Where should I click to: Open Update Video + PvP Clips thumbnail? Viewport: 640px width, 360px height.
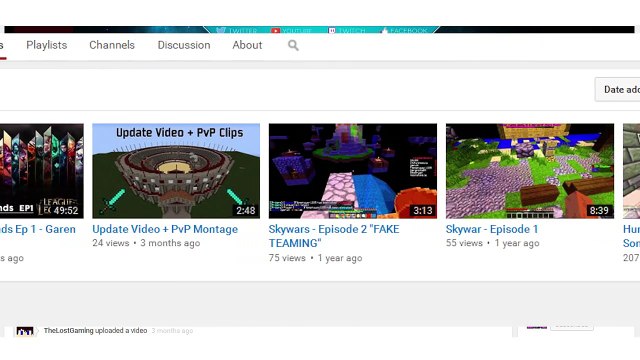pos(176,171)
